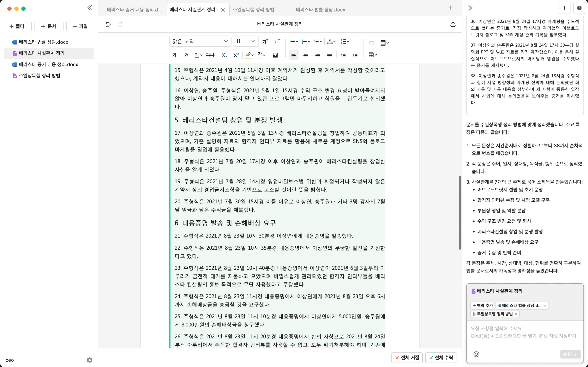Open settings gear next to ceo
This screenshot has height=367, width=588.
[89, 360]
